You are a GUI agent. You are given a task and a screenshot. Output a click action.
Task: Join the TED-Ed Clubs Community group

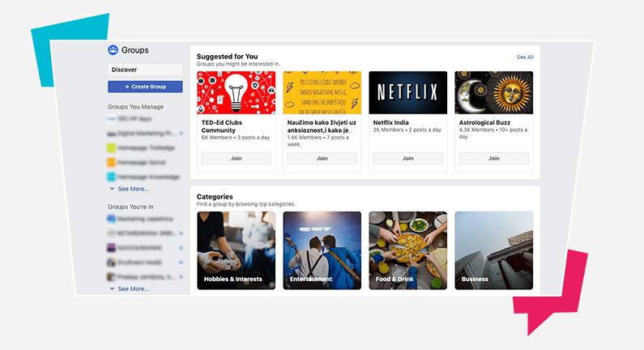237,158
